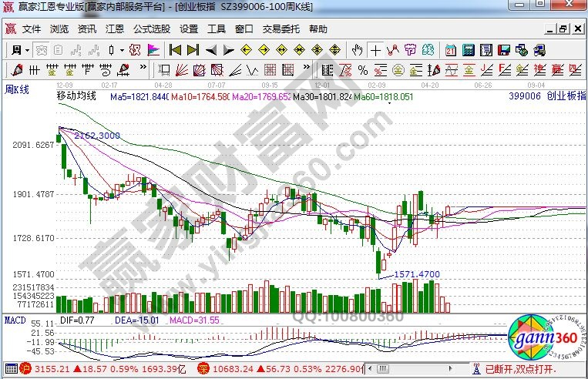Click the 已断开,双点打开 connection status
Image resolution: width=588 pixels, height=379 pixels.
(x=520, y=369)
